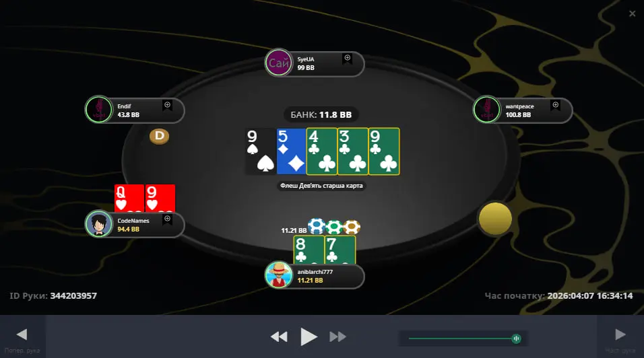The height and width of the screenshot is (358, 644).
Task: Click the bank pot amount label
Action: (321, 115)
